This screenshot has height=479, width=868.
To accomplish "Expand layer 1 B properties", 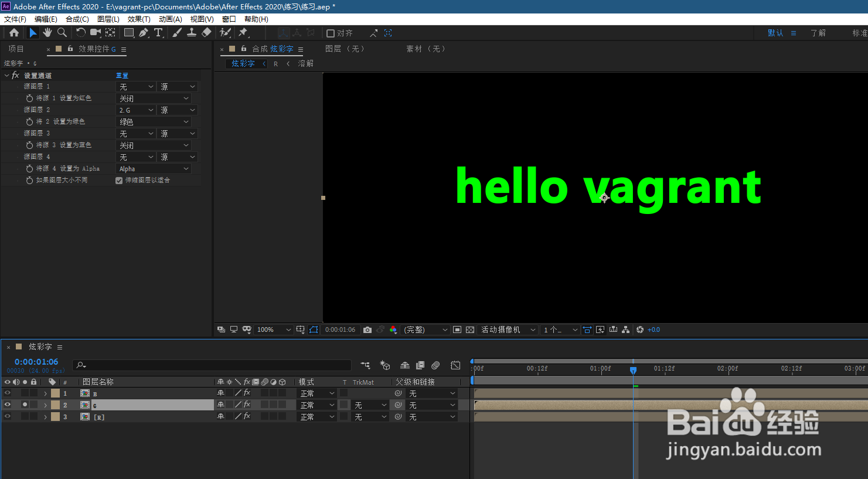I will point(45,393).
